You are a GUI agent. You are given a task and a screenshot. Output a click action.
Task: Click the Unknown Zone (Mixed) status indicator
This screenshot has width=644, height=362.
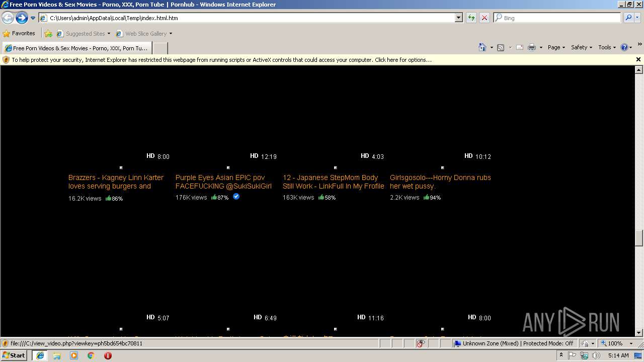pos(514,343)
